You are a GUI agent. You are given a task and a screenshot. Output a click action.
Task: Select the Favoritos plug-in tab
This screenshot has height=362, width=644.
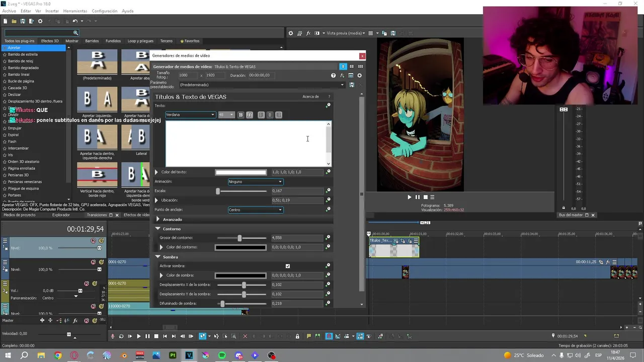click(190, 41)
